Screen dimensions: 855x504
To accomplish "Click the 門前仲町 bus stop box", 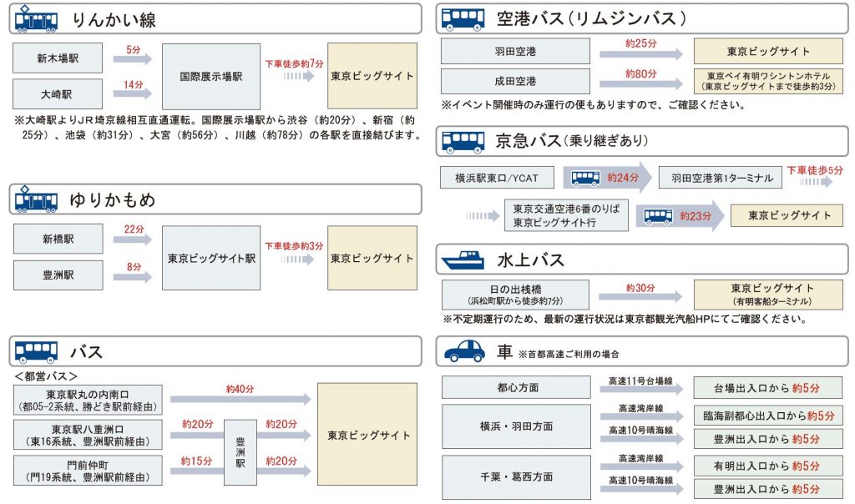I will pyautogui.click(x=88, y=470).
